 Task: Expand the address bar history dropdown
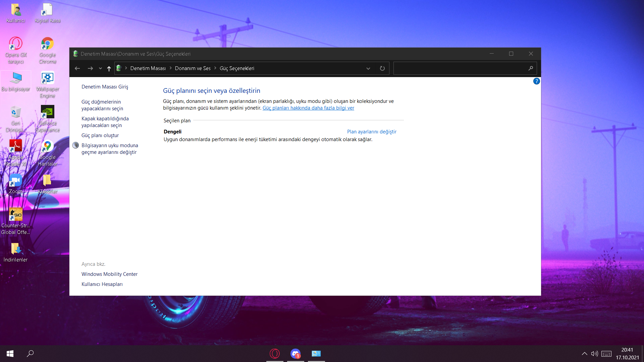tap(368, 68)
